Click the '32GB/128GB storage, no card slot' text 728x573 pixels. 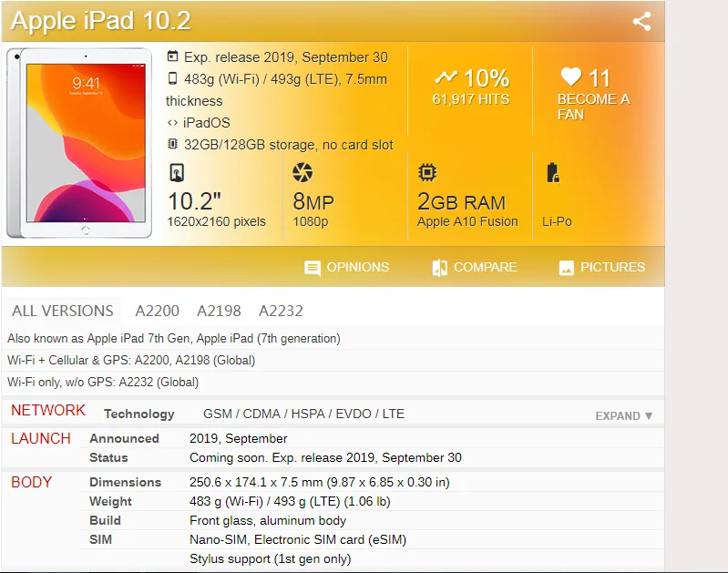(x=288, y=145)
